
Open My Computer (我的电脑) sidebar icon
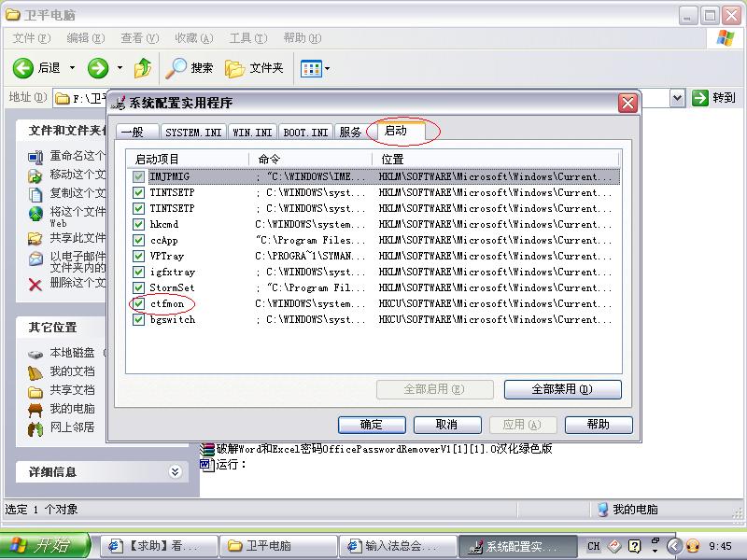[35, 410]
